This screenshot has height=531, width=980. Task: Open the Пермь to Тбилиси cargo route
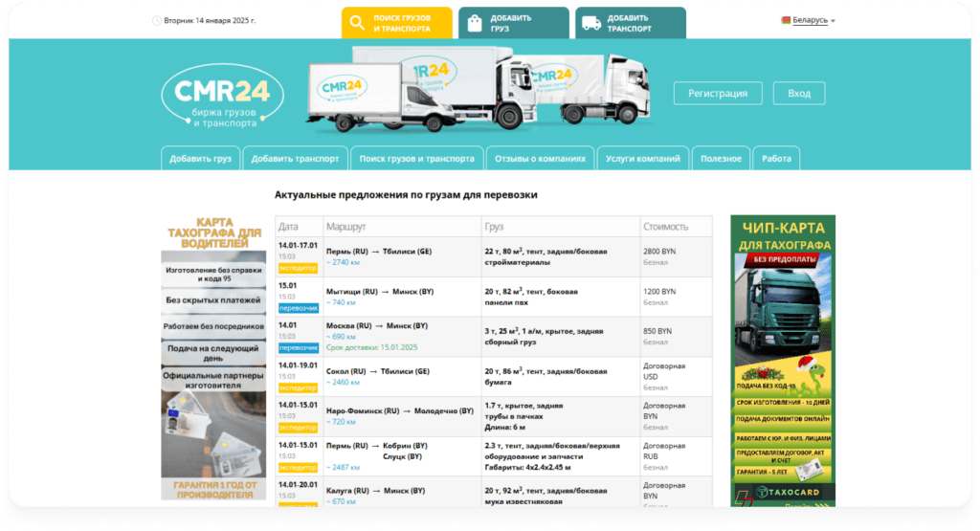point(379,251)
